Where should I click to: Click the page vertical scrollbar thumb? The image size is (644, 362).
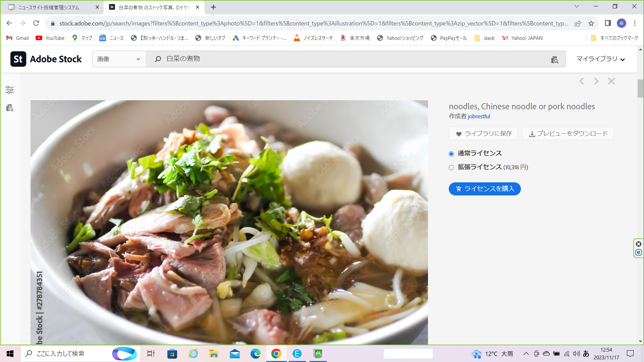[640, 88]
